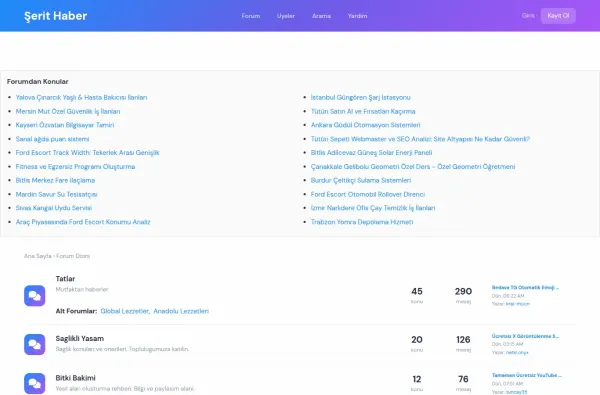This screenshot has width=600, height=395.
Task: Open the Anadolu Lezzetleri subforum
Action: tap(181, 311)
